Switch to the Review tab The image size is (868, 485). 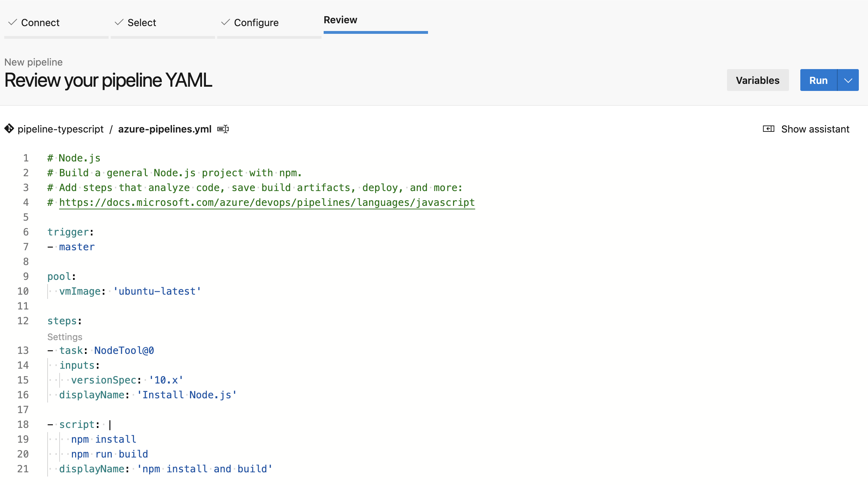[x=340, y=20]
